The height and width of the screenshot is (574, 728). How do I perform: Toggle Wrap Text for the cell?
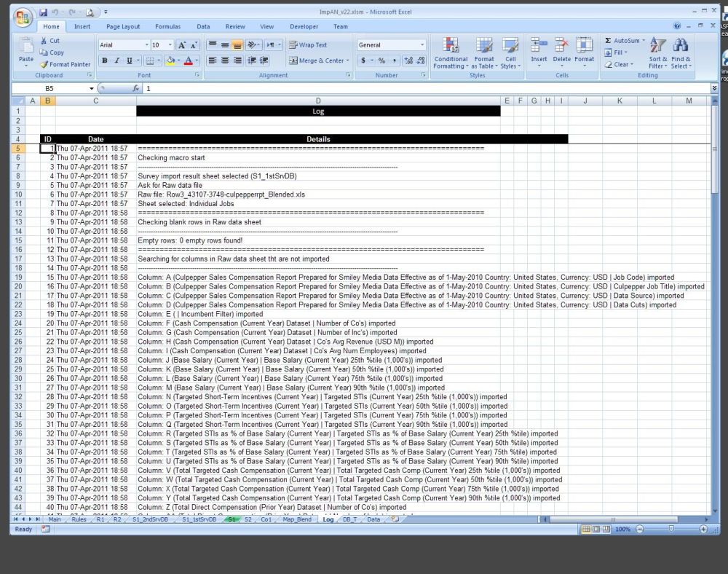pos(308,45)
